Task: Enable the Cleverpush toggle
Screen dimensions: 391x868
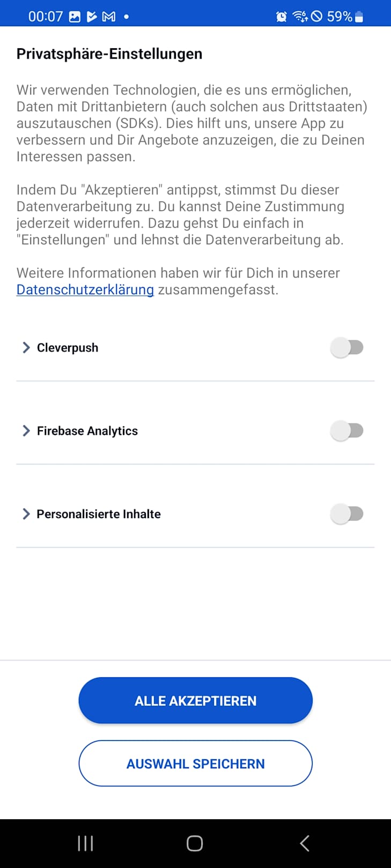Action: (347, 348)
